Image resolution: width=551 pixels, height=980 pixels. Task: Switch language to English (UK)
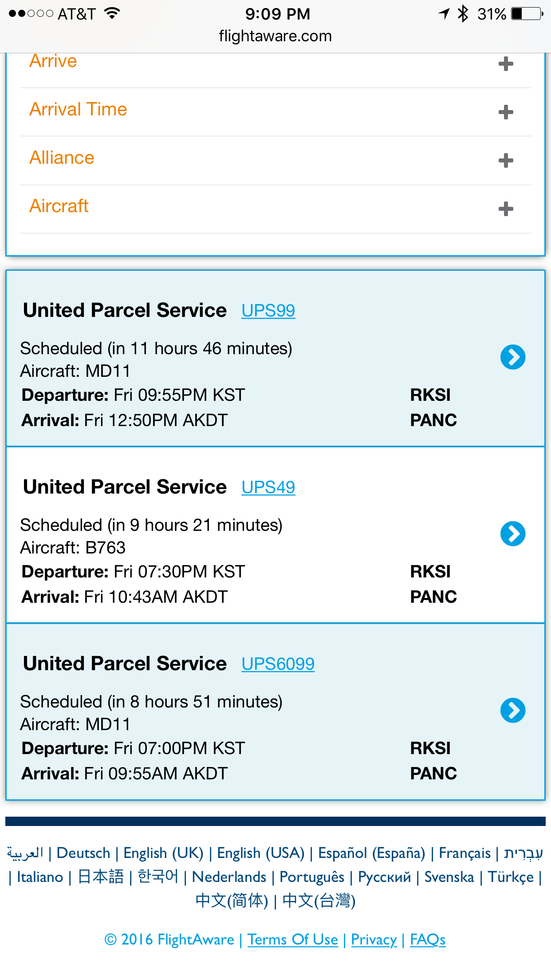pos(163,853)
